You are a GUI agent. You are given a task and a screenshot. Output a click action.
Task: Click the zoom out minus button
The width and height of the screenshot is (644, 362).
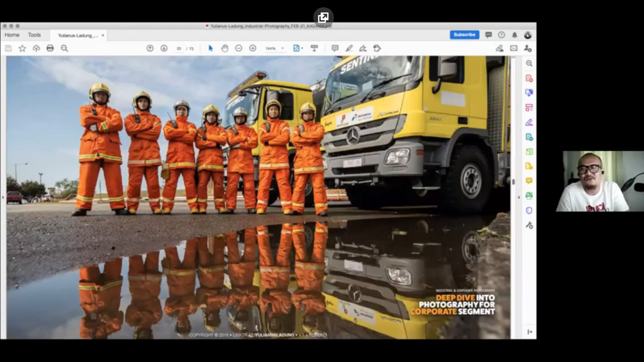238,48
